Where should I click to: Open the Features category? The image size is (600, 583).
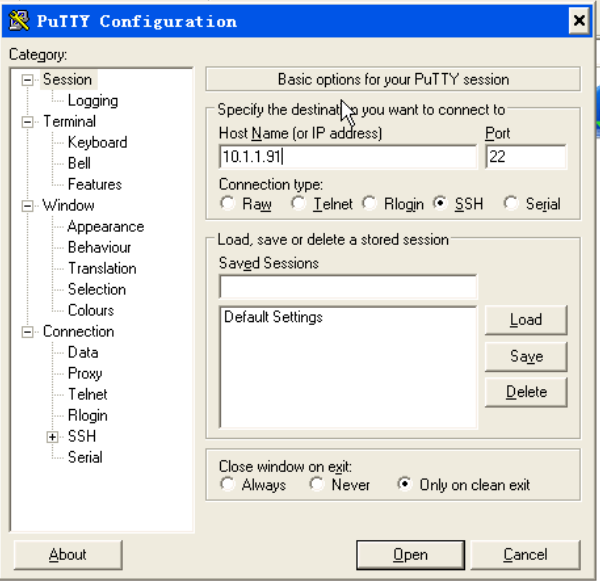pyautogui.click(x=95, y=184)
